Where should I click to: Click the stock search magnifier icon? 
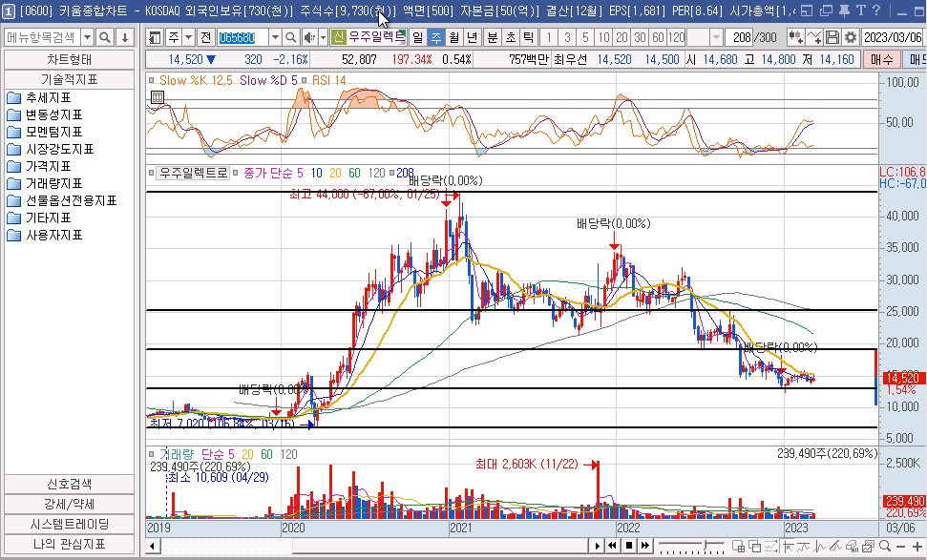290,38
